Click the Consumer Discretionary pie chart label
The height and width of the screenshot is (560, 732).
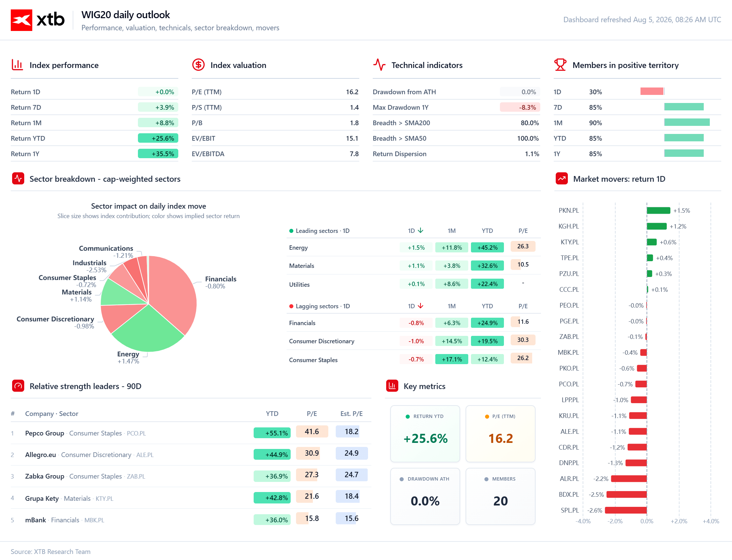coord(55,319)
